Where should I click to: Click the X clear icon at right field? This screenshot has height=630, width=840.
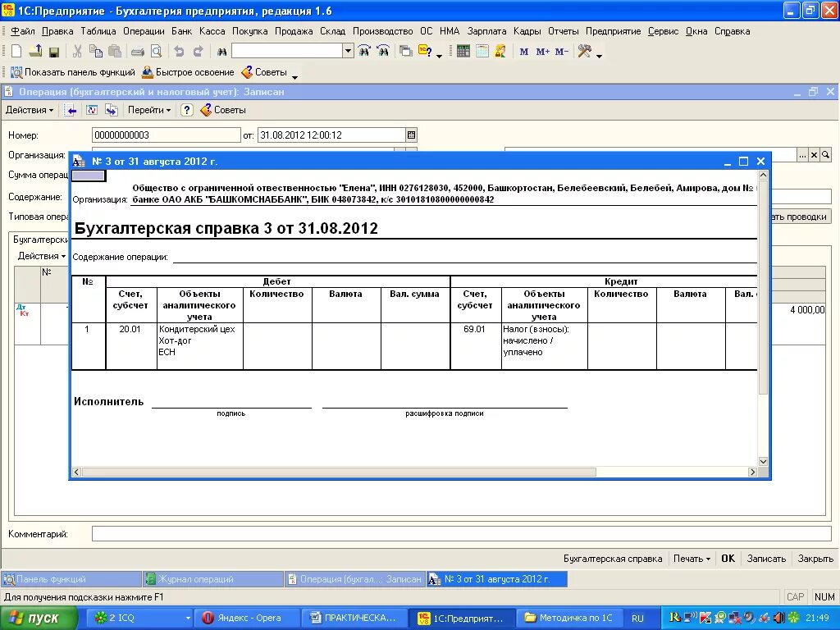(814, 155)
